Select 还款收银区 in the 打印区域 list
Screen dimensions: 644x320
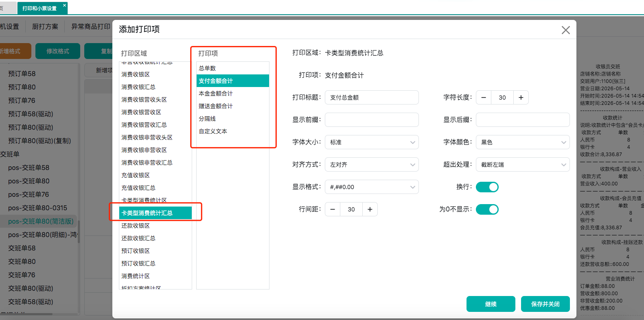click(x=156, y=226)
